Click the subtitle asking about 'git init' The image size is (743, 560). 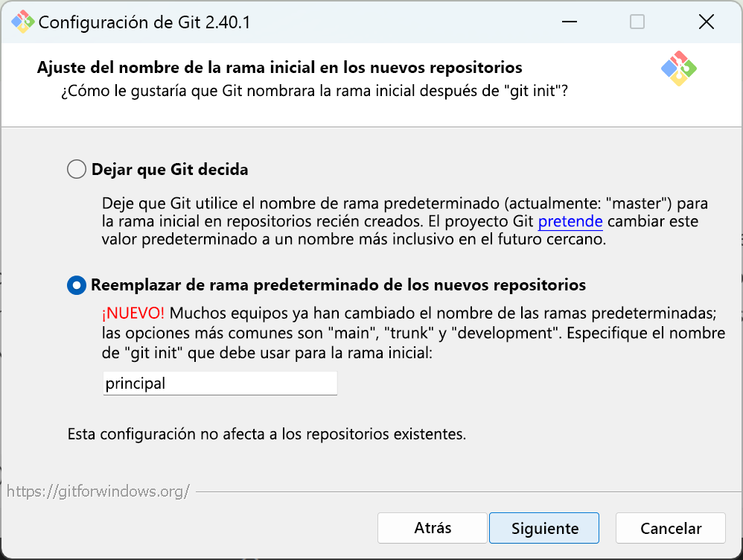tap(314, 91)
